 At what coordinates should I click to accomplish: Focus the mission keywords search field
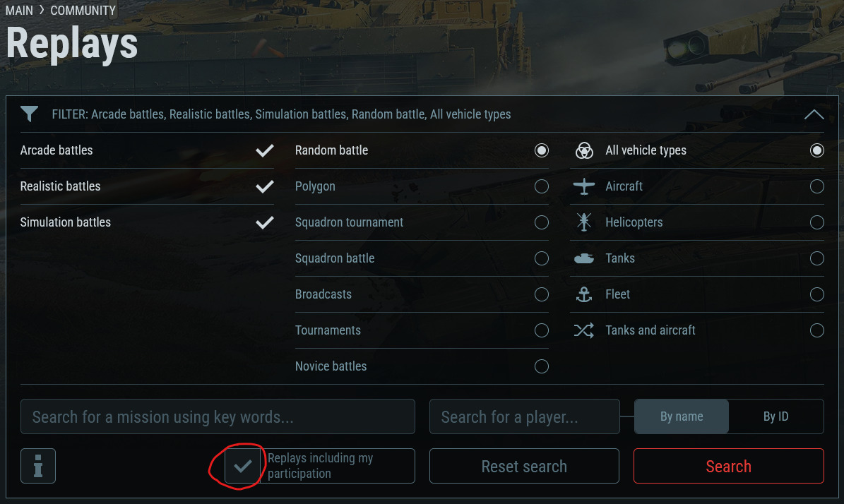pos(218,416)
